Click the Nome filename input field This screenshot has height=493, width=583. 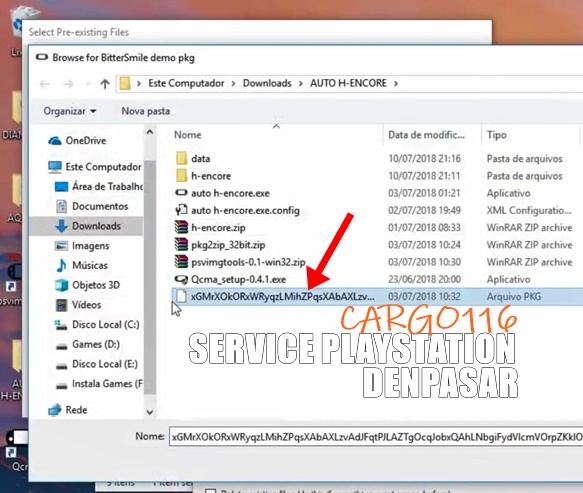coord(376,437)
